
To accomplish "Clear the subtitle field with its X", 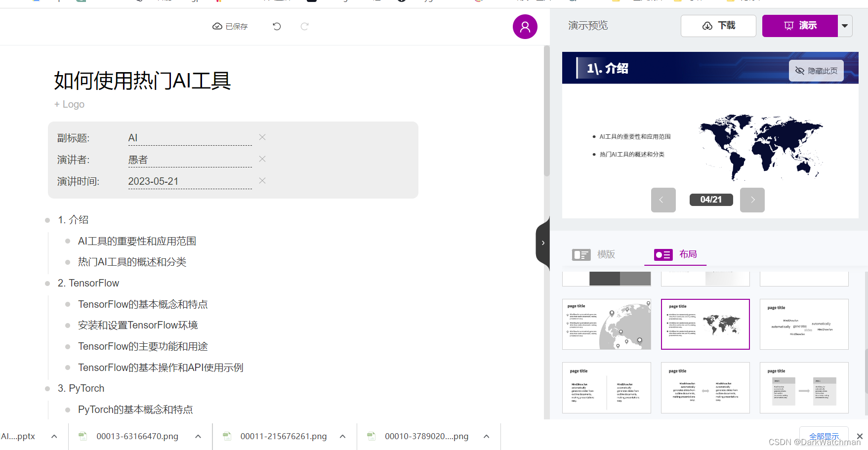I will tap(262, 137).
